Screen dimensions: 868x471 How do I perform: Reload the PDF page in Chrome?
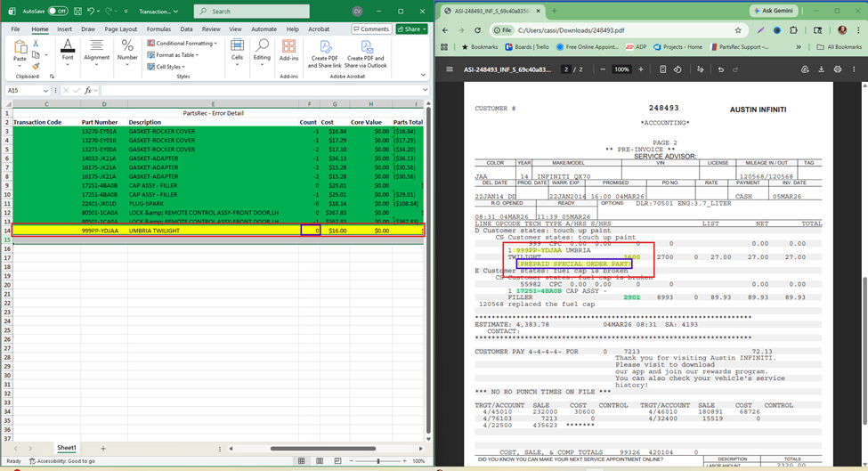(477, 30)
